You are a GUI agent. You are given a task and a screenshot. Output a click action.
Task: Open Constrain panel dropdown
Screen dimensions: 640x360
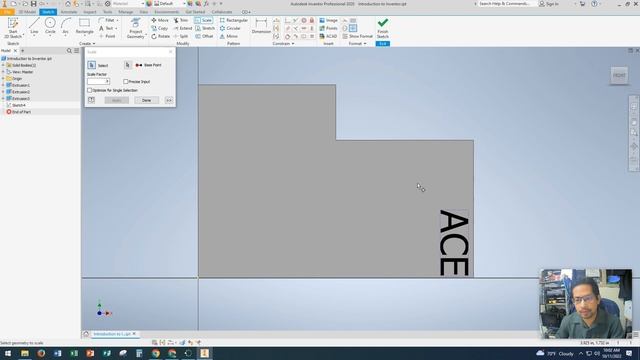283,44
